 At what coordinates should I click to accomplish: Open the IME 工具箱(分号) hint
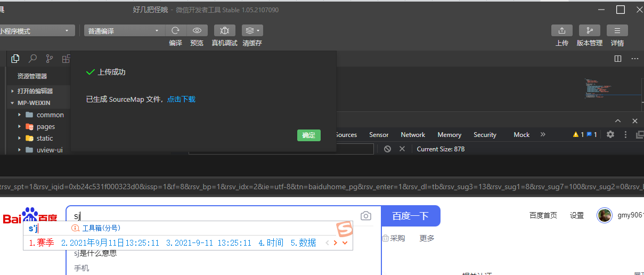point(96,228)
